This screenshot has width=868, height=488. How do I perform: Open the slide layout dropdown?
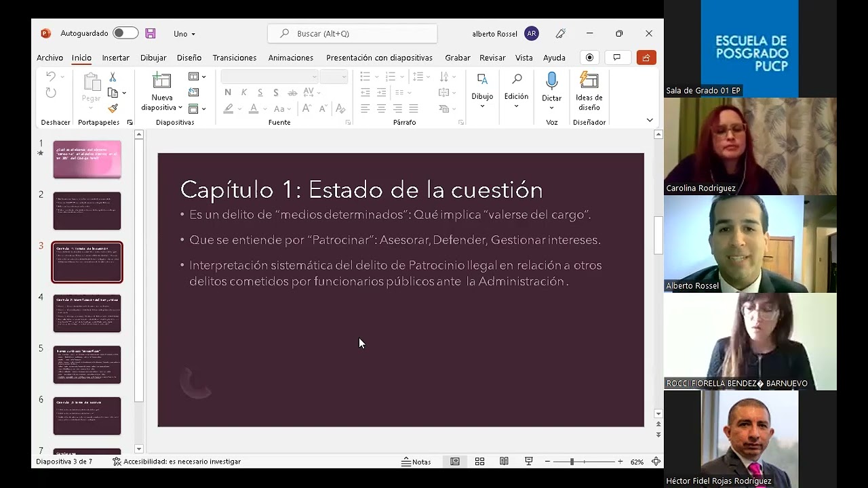point(197,77)
